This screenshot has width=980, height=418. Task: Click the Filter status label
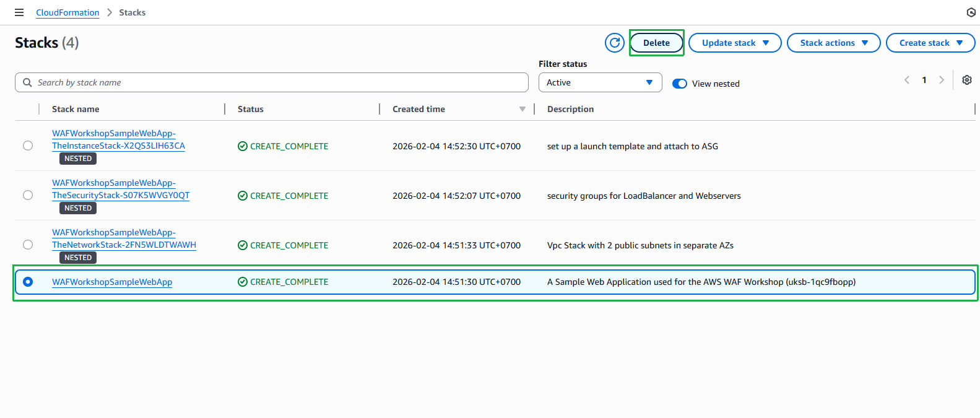563,64
